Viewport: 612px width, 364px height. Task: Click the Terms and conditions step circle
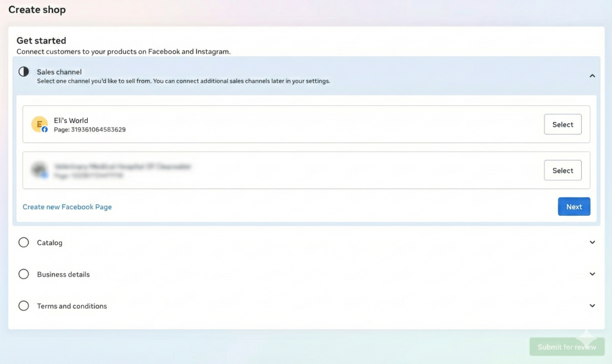coord(24,306)
